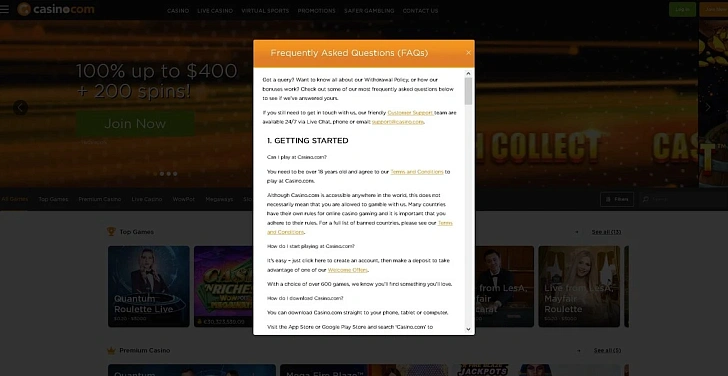This screenshot has width=728, height=376.
Task: Open Quantum Roulette Live game thumbnail
Action: pos(149,286)
